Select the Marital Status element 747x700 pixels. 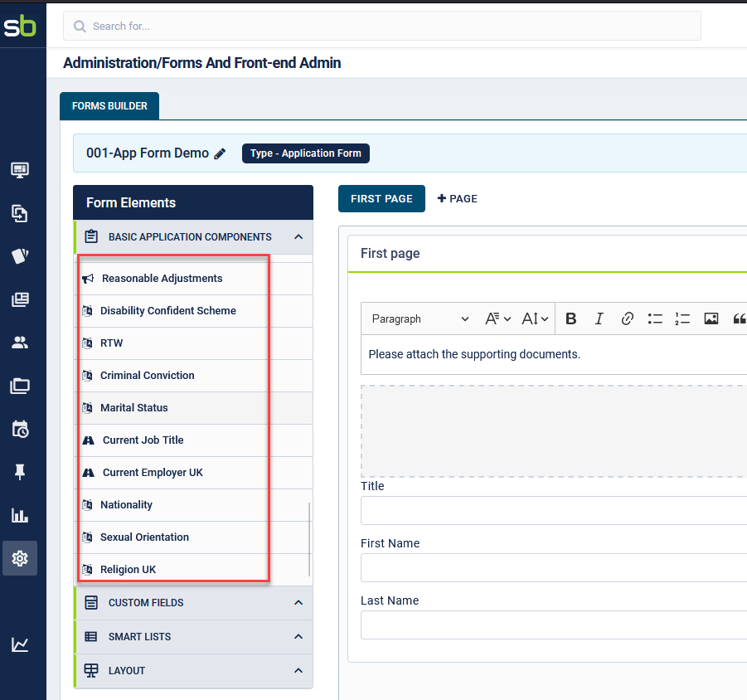193,408
